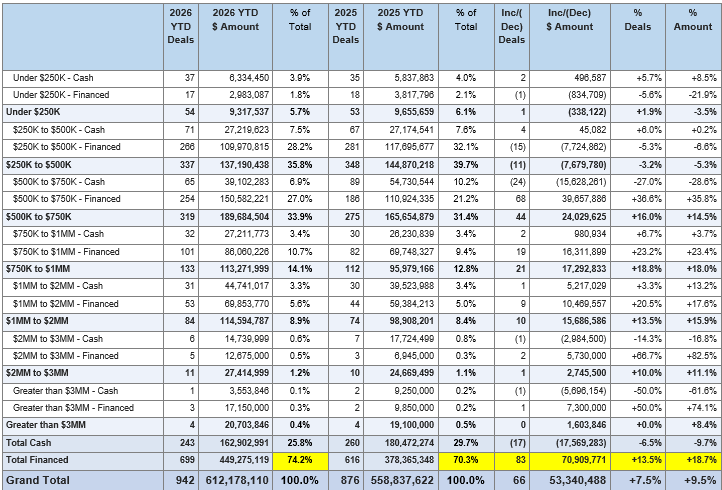Click the highlighted 74.2% cell
Screen dimensions: 722x490
[300, 461]
